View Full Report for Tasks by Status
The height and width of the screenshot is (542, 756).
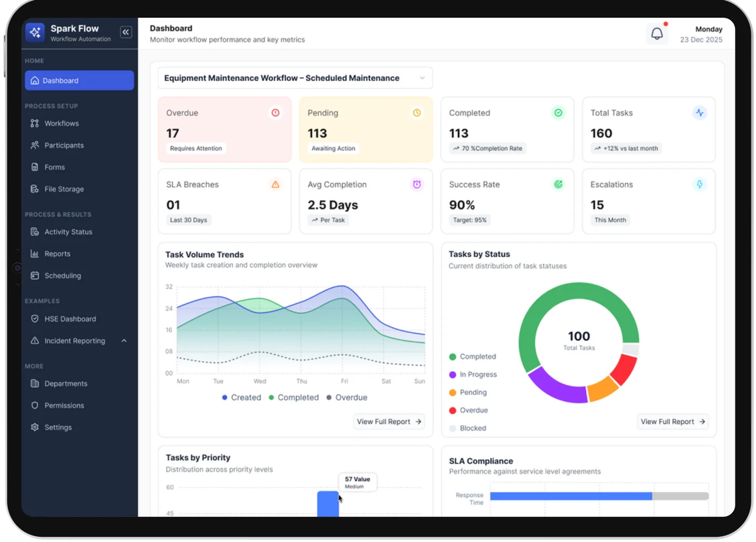(x=673, y=421)
